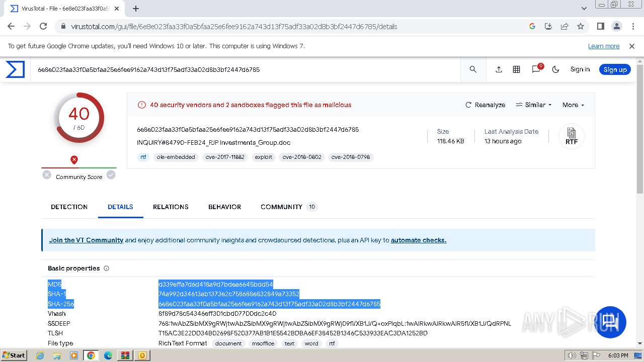Select the document file type tag
Viewport: 644px width, 362px height.
[228, 343]
